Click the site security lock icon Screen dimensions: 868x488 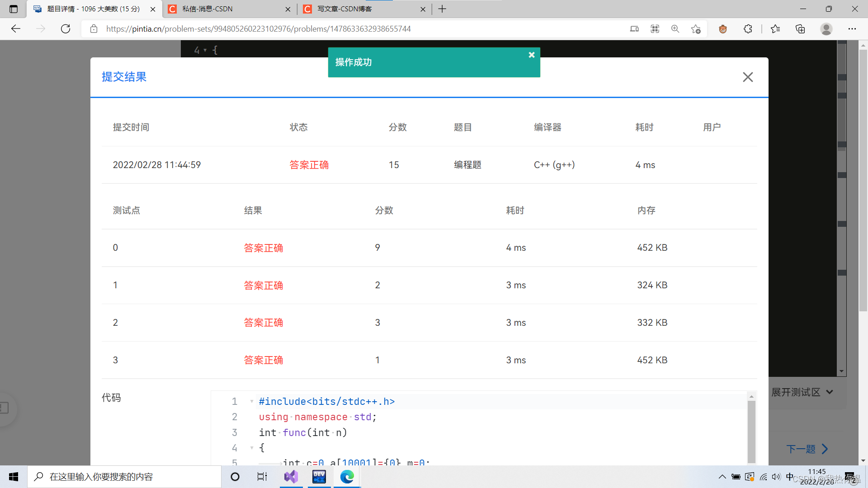[94, 28]
